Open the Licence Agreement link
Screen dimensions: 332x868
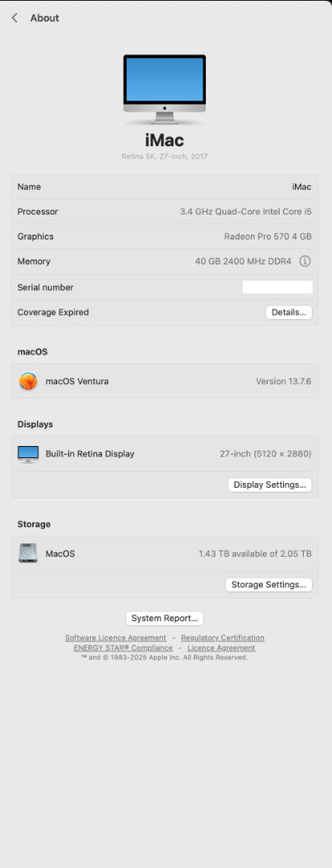221,648
